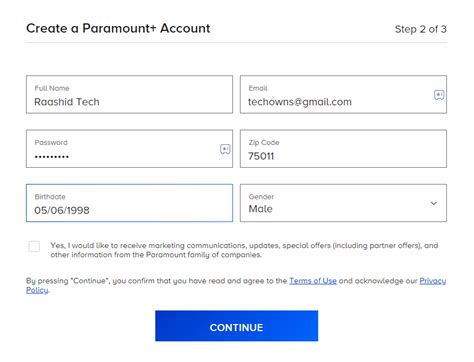This screenshot has width=474, height=362.
Task: Click password manager icon in Email field
Action: [x=439, y=95]
